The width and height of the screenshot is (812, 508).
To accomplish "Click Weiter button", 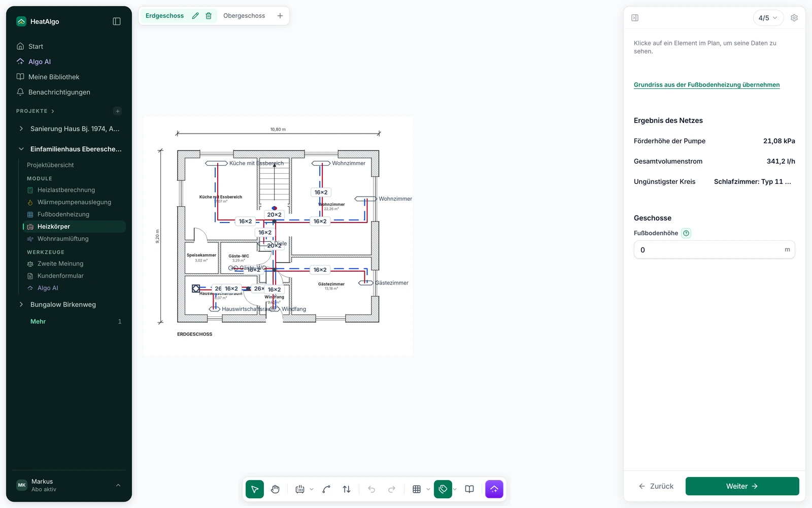I will tap(742, 486).
